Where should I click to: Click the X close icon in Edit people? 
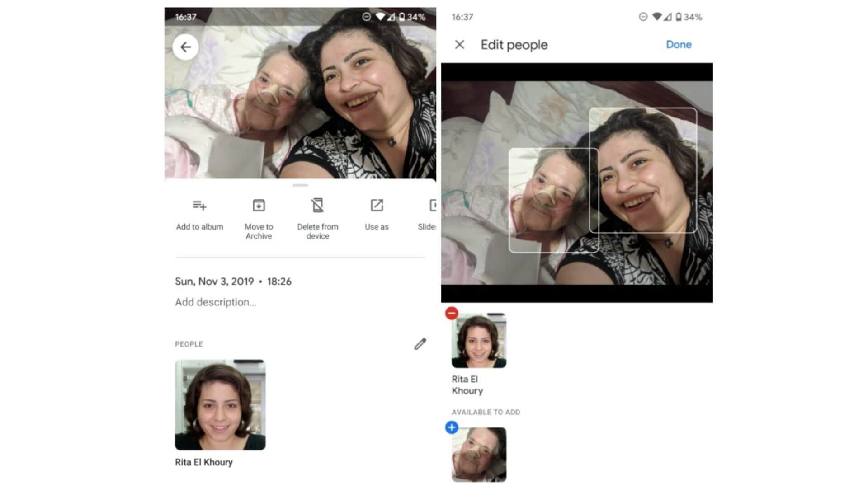[459, 44]
